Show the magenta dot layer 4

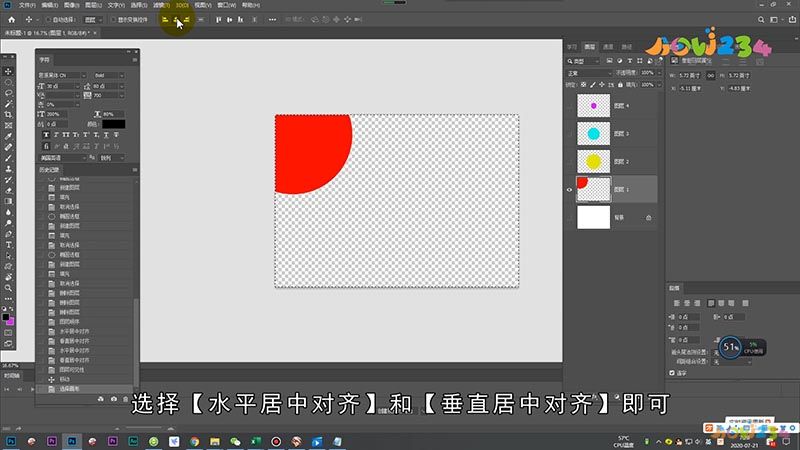pos(569,106)
